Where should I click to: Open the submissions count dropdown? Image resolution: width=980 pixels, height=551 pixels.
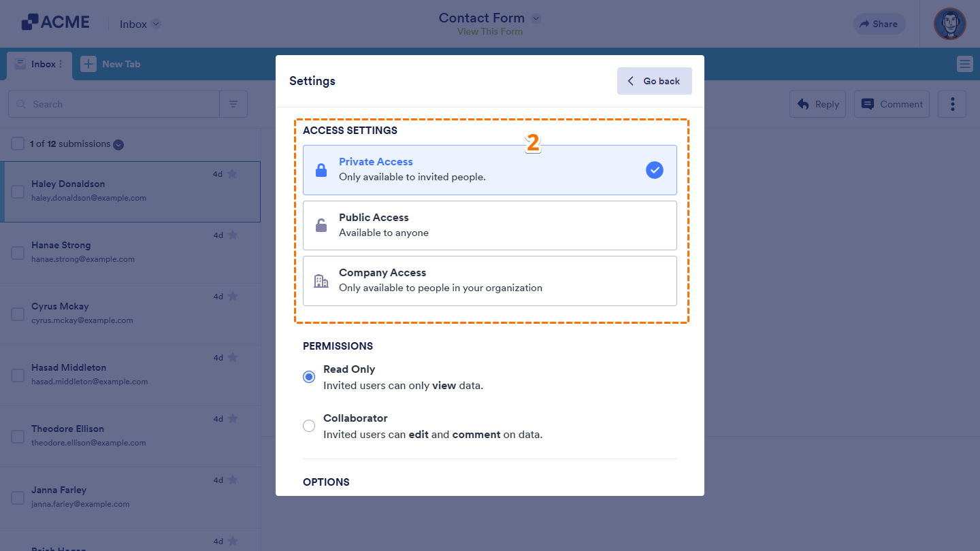tap(118, 144)
